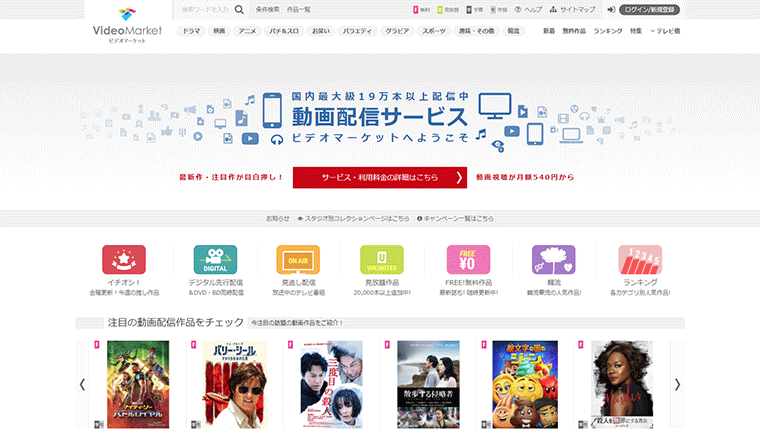Open the UNLIMITED 見放題作品 icon
Image resolution: width=760 pixels, height=430 pixels.
coord(381,260)
